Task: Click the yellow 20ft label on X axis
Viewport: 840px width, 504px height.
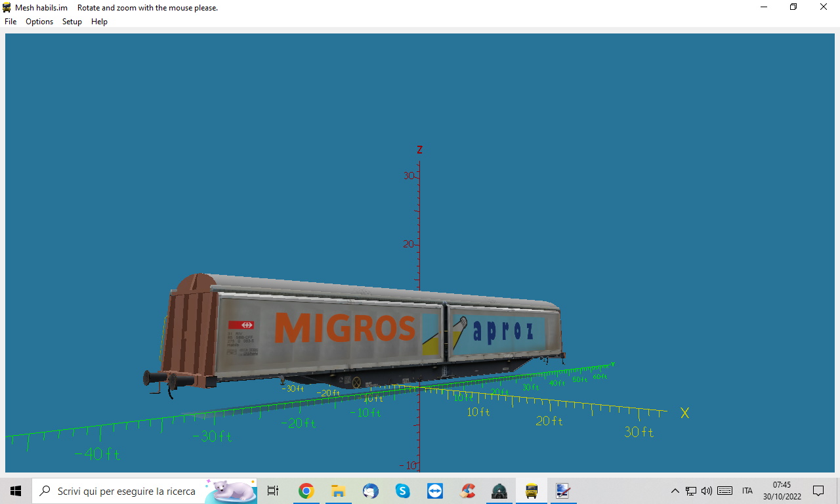Action: point(549,421)
